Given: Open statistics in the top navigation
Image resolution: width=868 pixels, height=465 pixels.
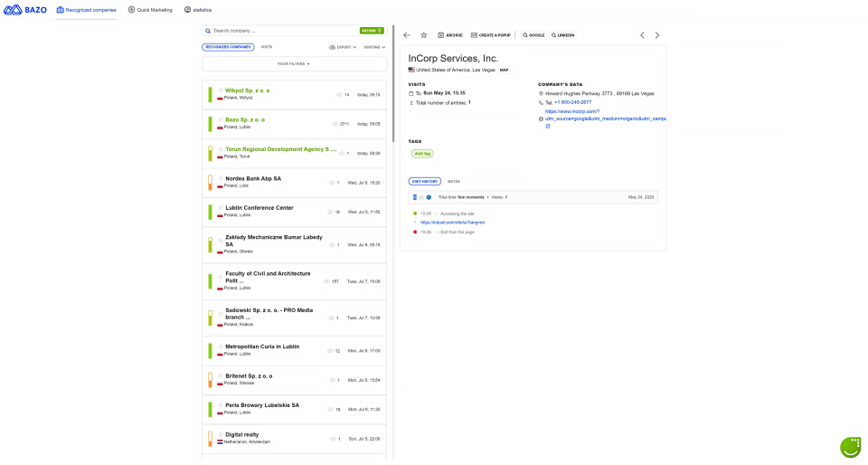Looking at the screenshot, I should point(198,10).
